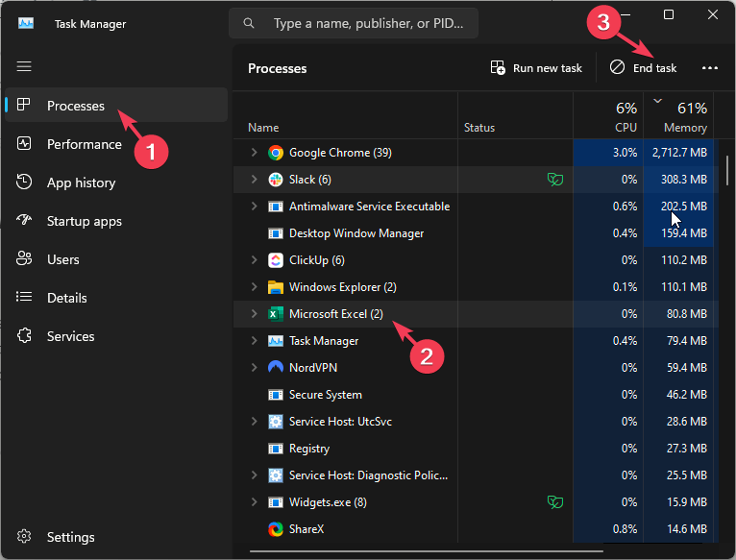The image size is (736, 560).
Task: Switch to the Startup apps page
Action: point(85,221)
